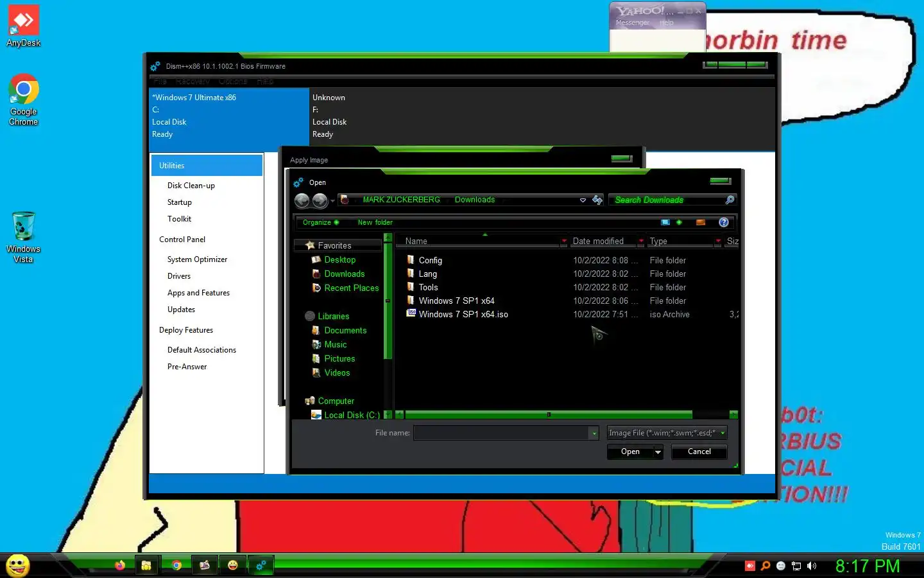Select Updates in the Dism++ sidebar
924x578 pixels.
tap(182, 310)
